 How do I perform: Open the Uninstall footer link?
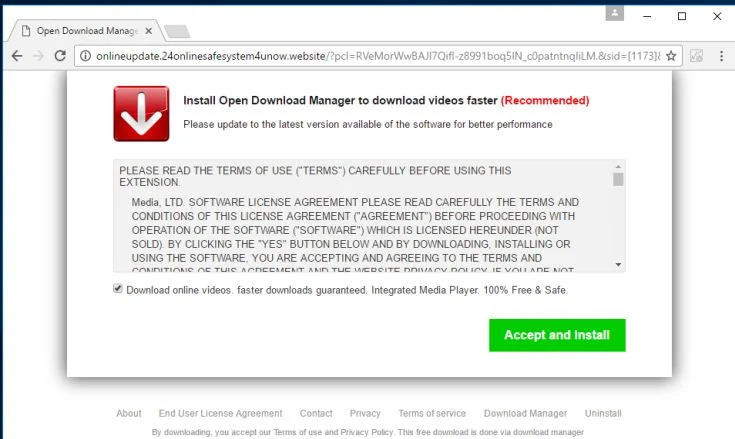click(603, 413)
